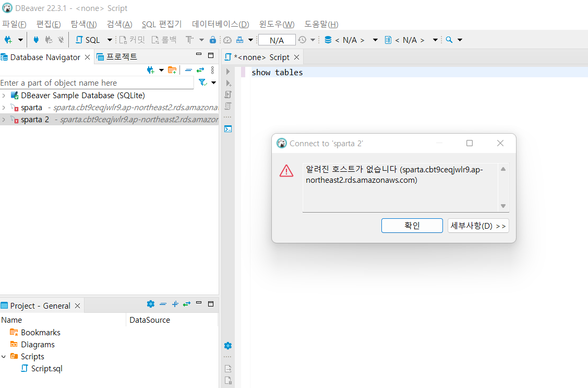Click the N/A text field in the toolbar
This screenshot has height=388, width=588.
point(277,40)
